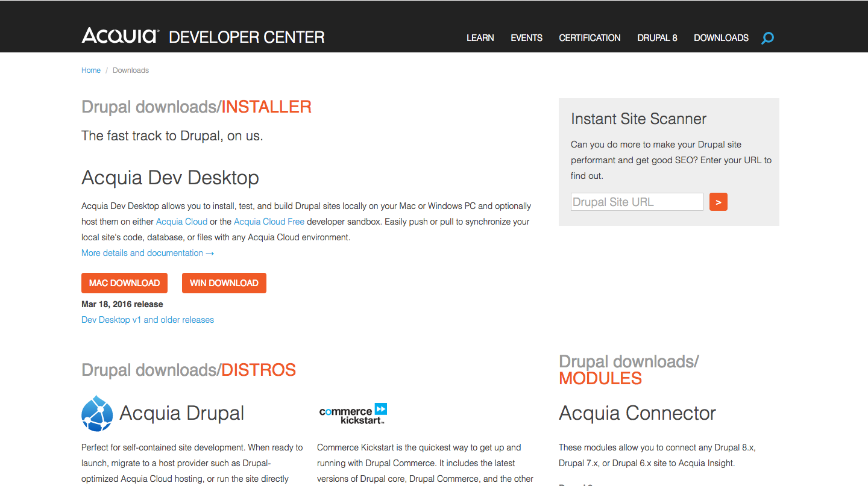This screenshot has height=486, width=868.
Task: Open the Acquia Cloud link
Action: pyautogui.click(x=181, y=222)
